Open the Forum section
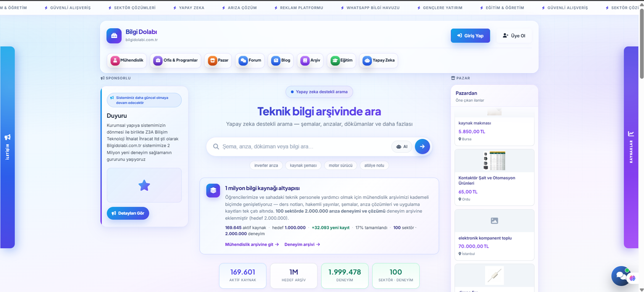644x292 pixels. point(250,61)
